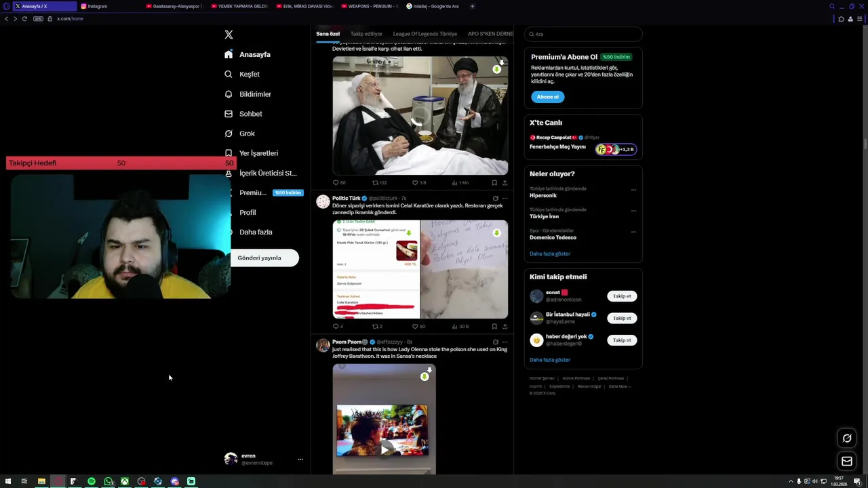The image size is (868, 488).
Task: Open the two clerics photo
Action: click(x=420, y=116)
